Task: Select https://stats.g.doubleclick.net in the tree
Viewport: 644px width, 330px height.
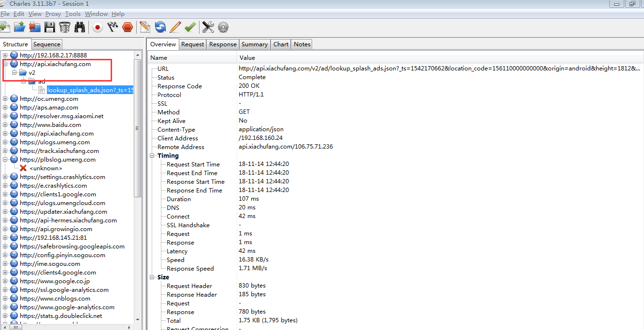Action: 61,316
